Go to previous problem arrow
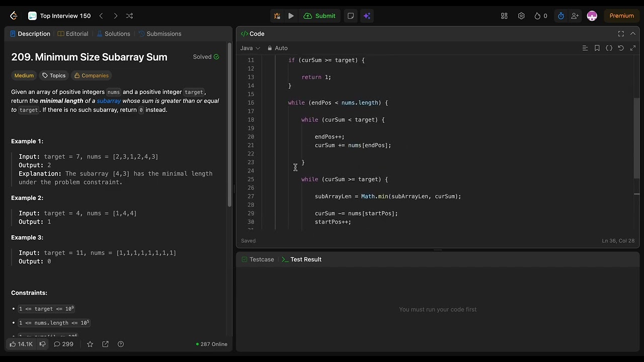Viewport: 644px width, 362px height. [101, 16]
